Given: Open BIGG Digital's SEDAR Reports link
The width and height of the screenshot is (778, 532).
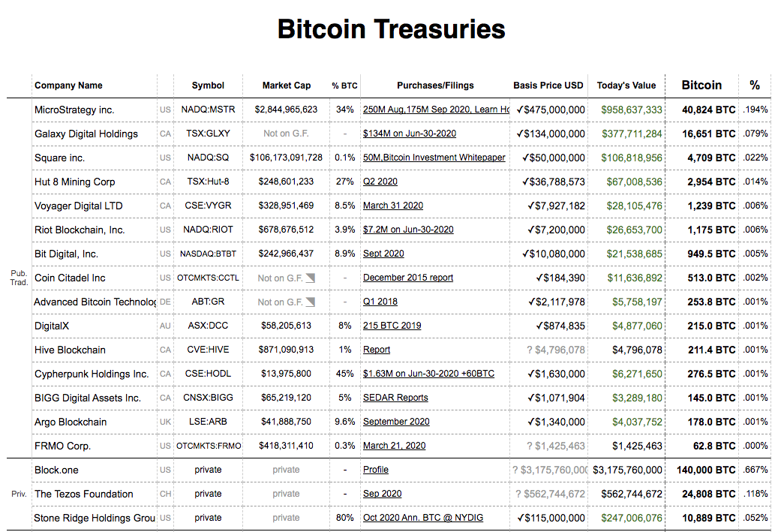Looking at the screenshot, I should tap(395, 398).
